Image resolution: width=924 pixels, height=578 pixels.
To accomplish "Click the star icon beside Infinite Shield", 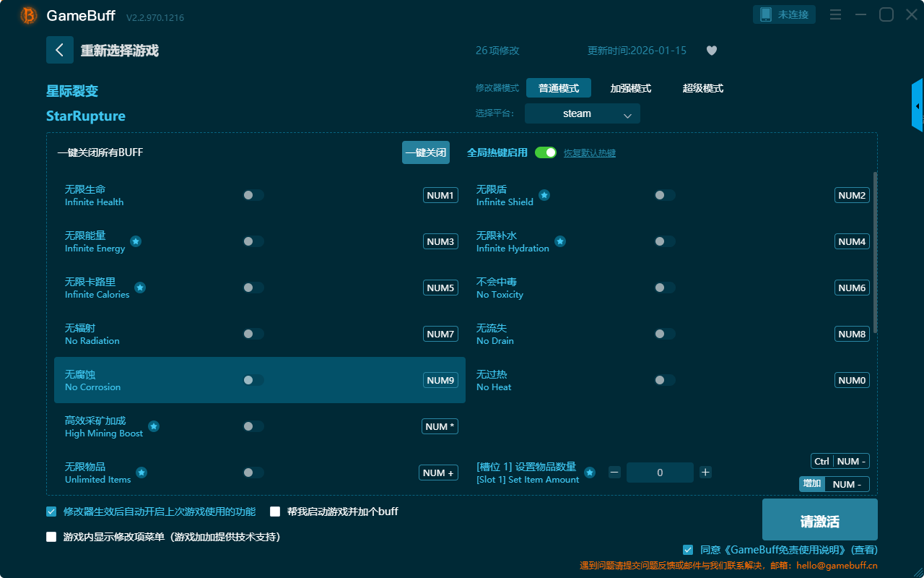I will click(544, 195).
